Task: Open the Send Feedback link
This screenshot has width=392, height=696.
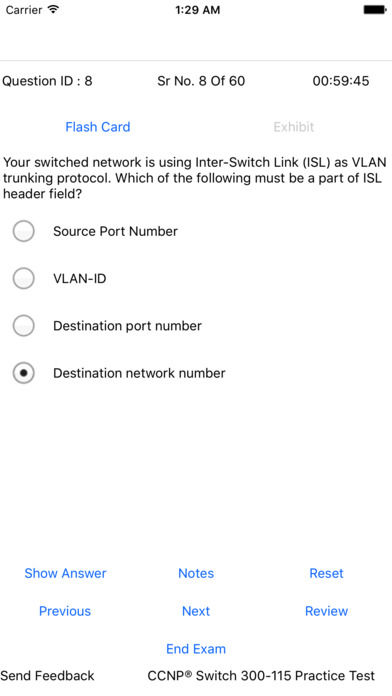Action: (x=48, y=676)
